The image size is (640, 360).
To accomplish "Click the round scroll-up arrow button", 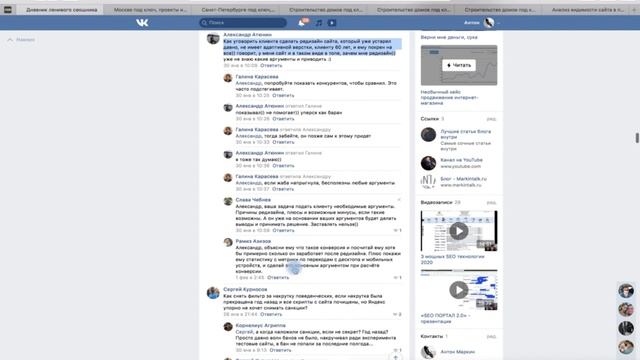I will click(x=395, y=357).
